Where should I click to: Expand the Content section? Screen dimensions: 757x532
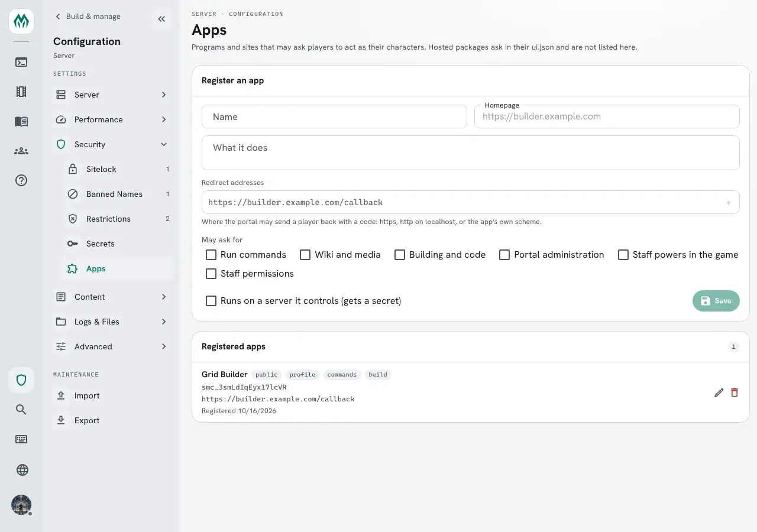click(x=111, y=297)
